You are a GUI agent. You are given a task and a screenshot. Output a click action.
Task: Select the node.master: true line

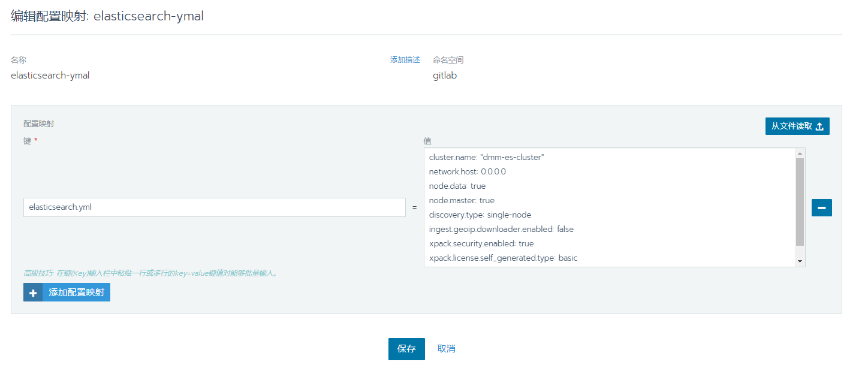tap(462, 200)
